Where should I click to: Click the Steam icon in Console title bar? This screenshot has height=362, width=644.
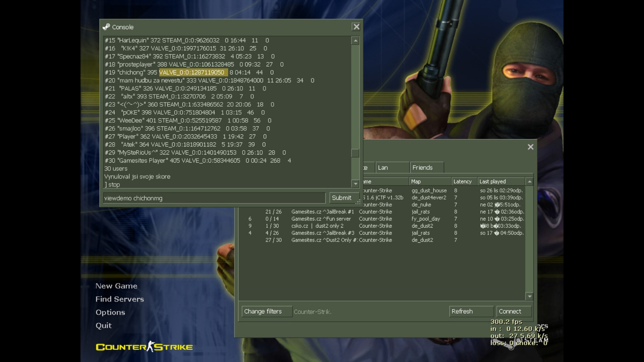tap(106, 27)
